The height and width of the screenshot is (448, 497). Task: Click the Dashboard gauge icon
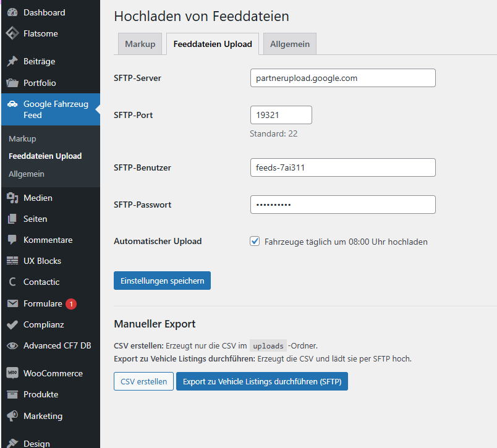point(12,12)
